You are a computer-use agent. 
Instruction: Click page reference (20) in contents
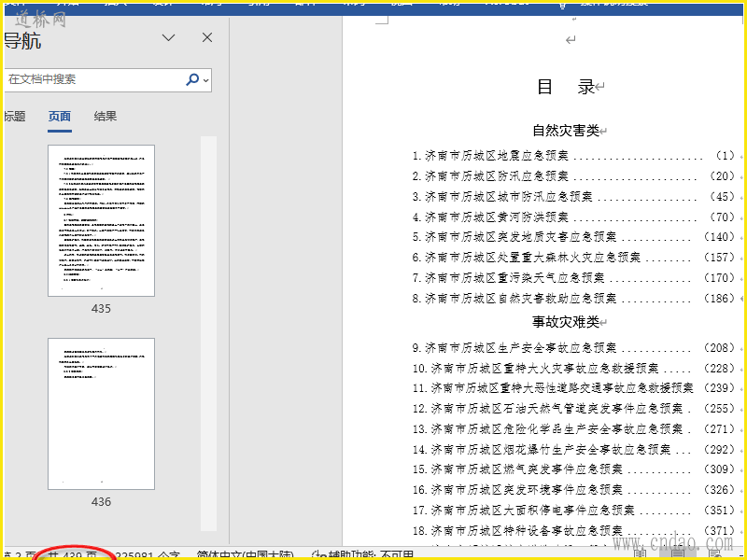(x=723, y=176)
